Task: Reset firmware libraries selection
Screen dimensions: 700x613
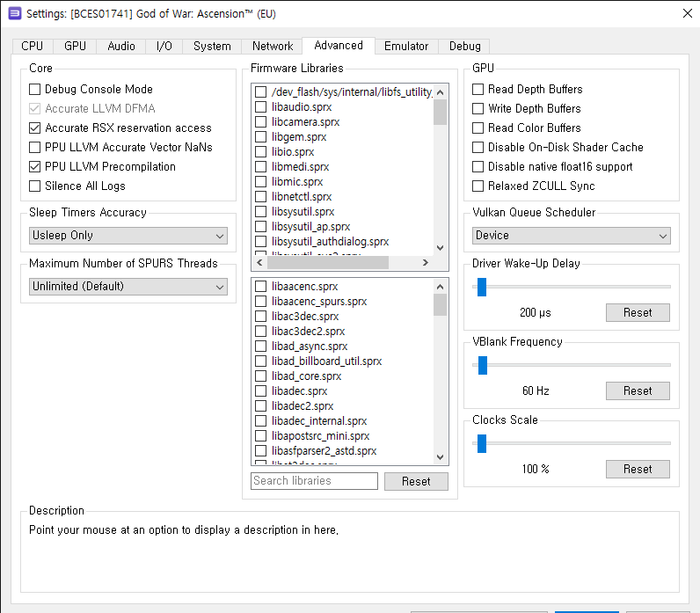Action: [x=416, y=481]
